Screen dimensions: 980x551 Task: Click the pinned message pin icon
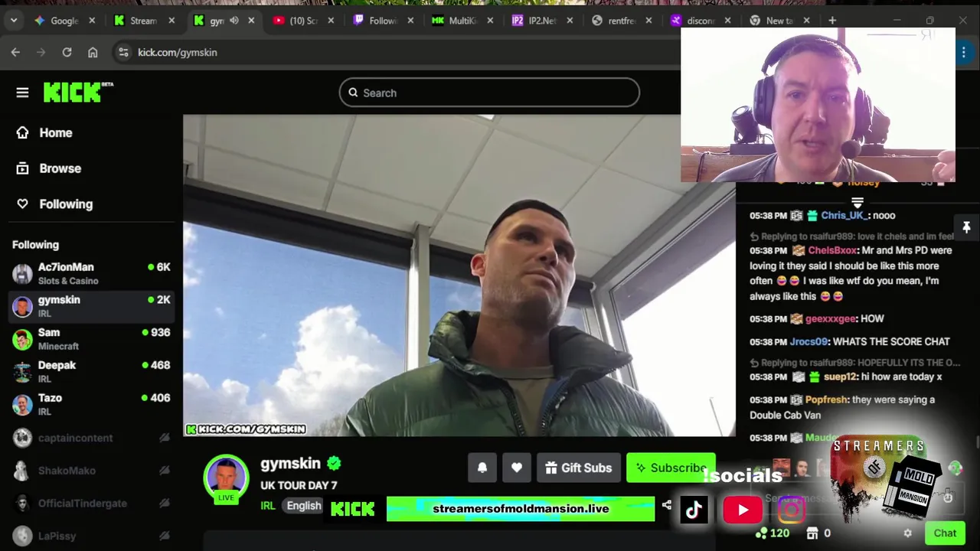[x=966, y=227]
